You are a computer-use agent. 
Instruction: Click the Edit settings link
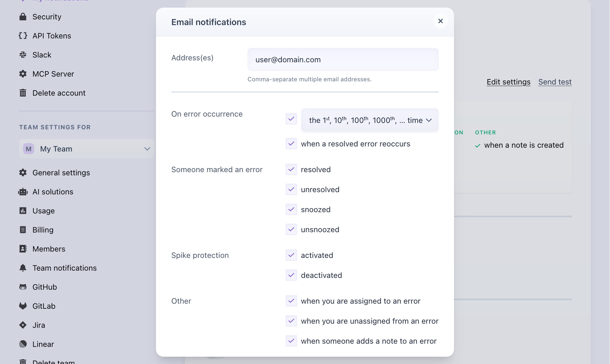(x=508, y=82)
